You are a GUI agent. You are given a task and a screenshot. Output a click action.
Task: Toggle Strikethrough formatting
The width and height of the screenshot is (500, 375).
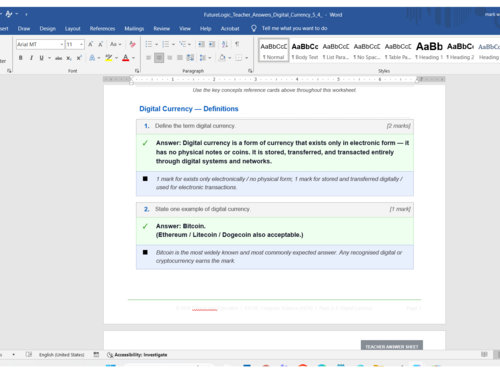[x=58, y=58]
